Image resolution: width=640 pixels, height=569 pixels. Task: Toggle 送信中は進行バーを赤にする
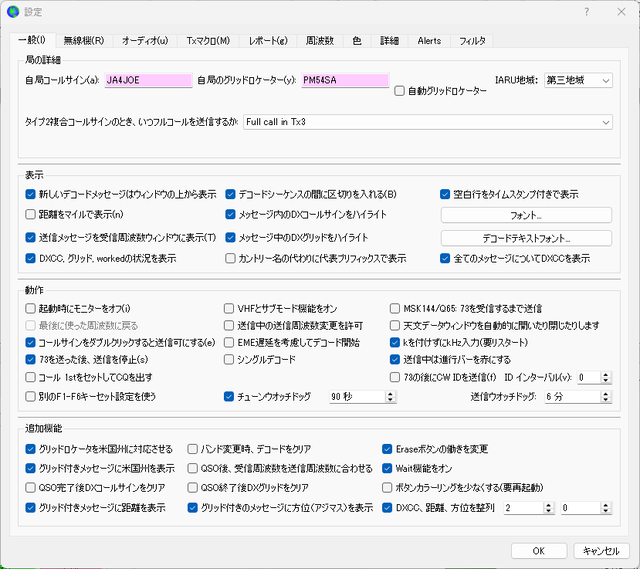(x=394, y=360)
